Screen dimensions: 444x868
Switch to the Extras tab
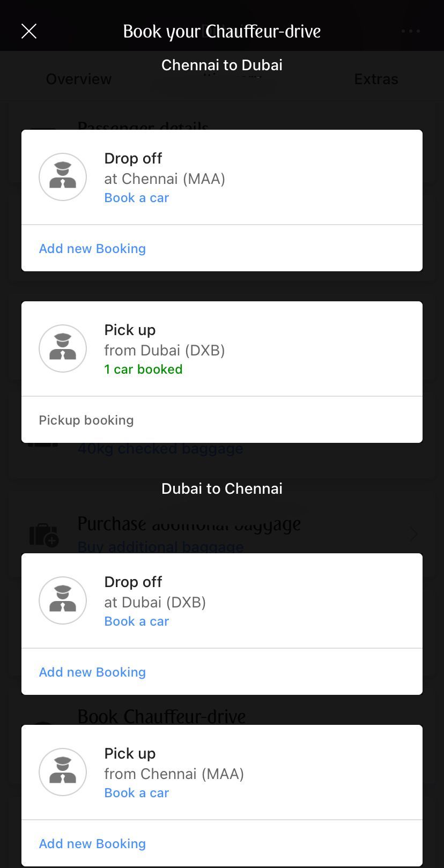pos(376,79)
